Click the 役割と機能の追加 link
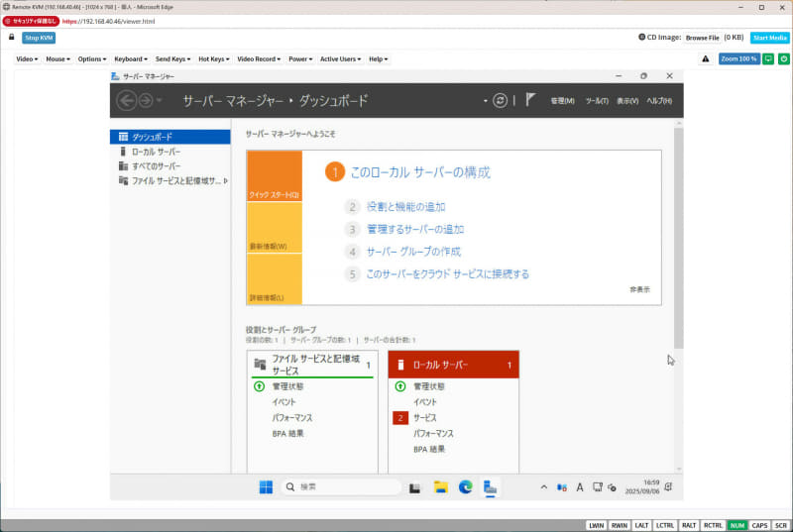Image resolution: width=793 pixels, height=532 pixels. (406, 207)
